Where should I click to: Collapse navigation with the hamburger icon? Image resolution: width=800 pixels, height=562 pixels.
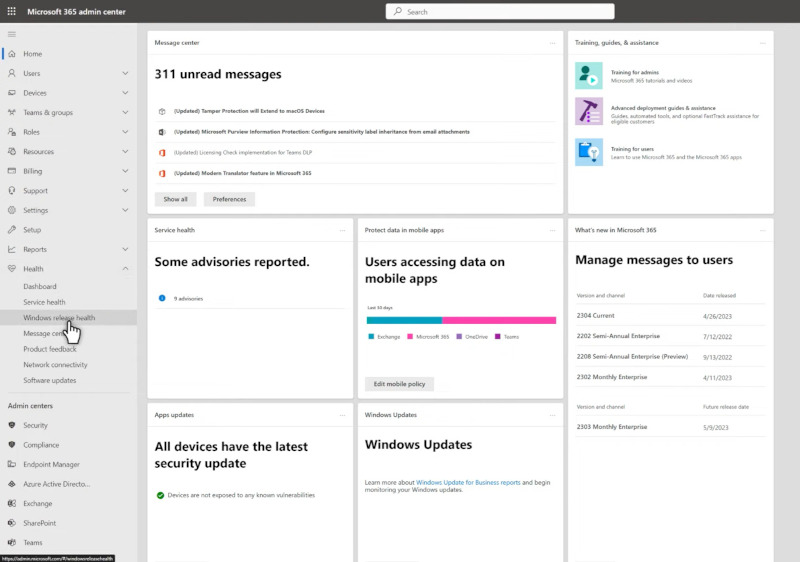[x=12, y=34]
